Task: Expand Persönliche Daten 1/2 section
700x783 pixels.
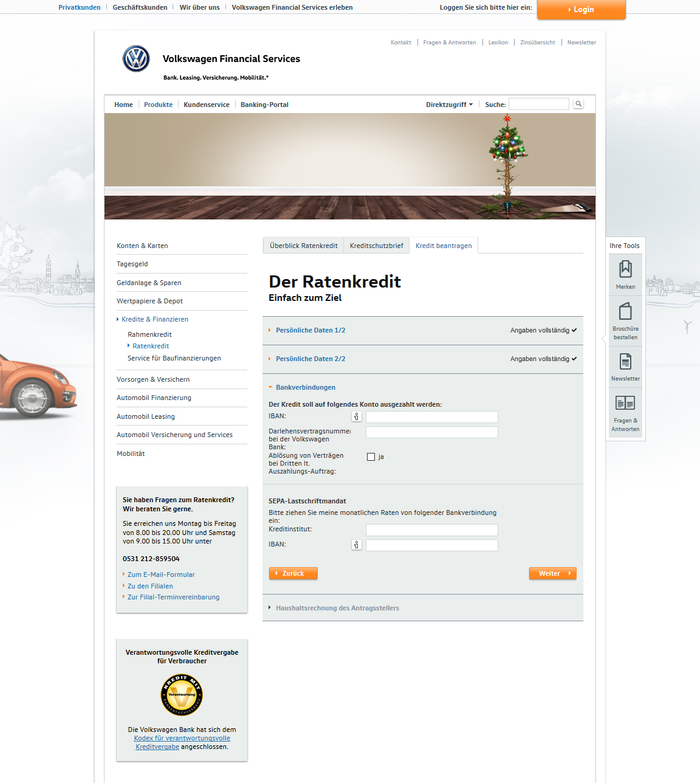Action: (311, 330)
